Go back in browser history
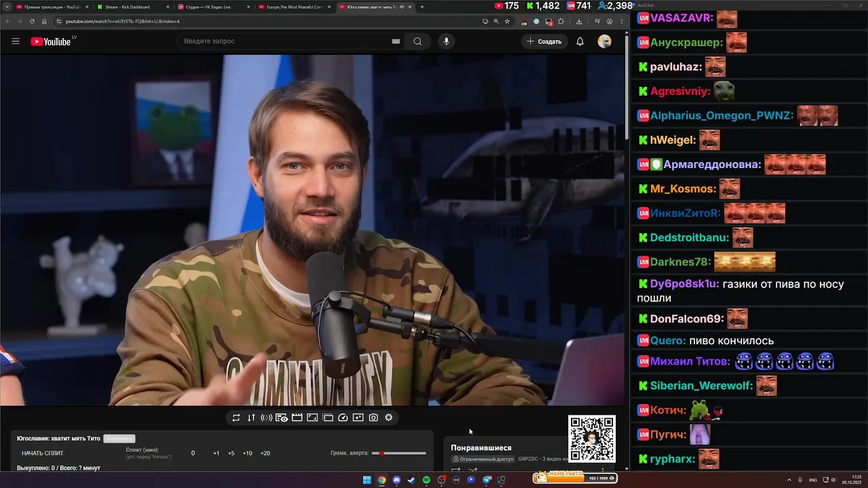Viewport: 868px width, 488px height. pos(8,21)
